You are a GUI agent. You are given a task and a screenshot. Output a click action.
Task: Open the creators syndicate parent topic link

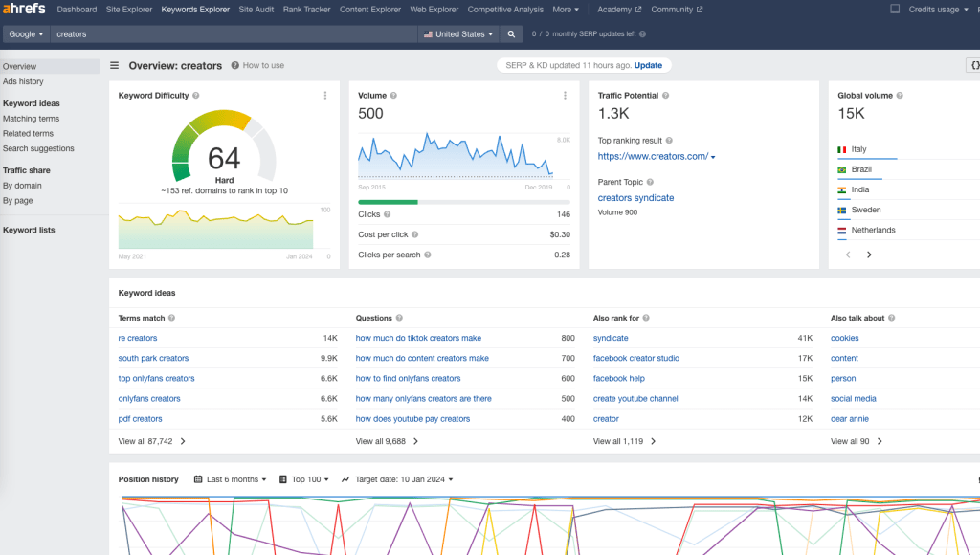tap(635, 197)
